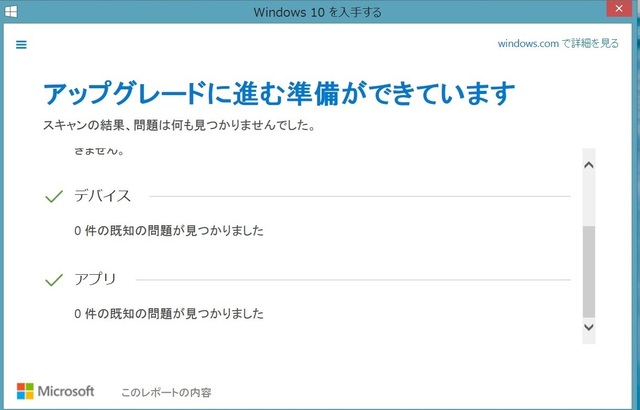This screenshot has width=640, height=410.
Task: Click the Windows logo in title bar
Action: click(x=11, y=11)
